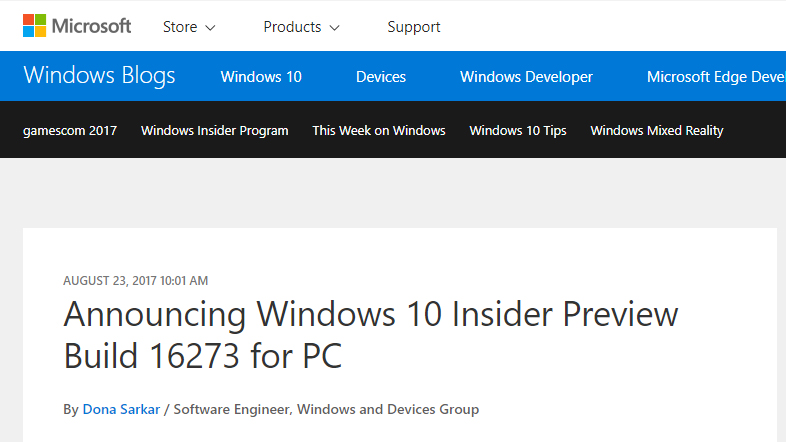The height and width of the screenshot is (442, 786).
Task: Click the Microsoft wordmark text
Action: point(91,26)
